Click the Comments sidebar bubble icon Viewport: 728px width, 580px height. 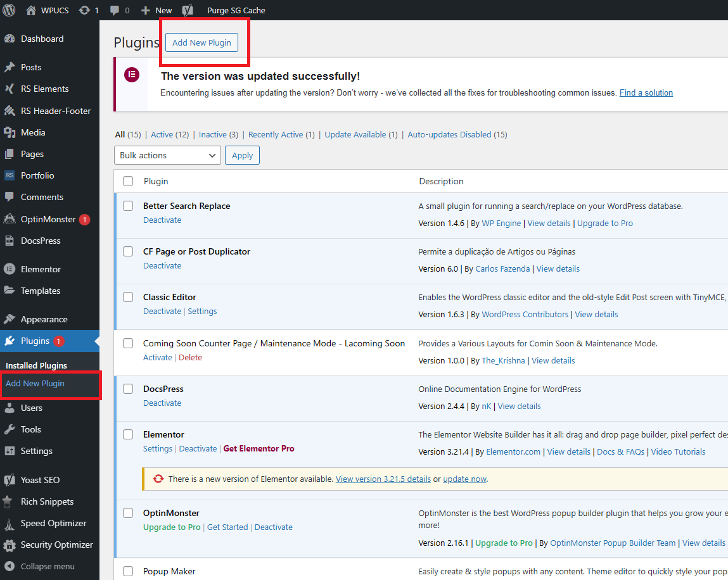tap(10, 197)
